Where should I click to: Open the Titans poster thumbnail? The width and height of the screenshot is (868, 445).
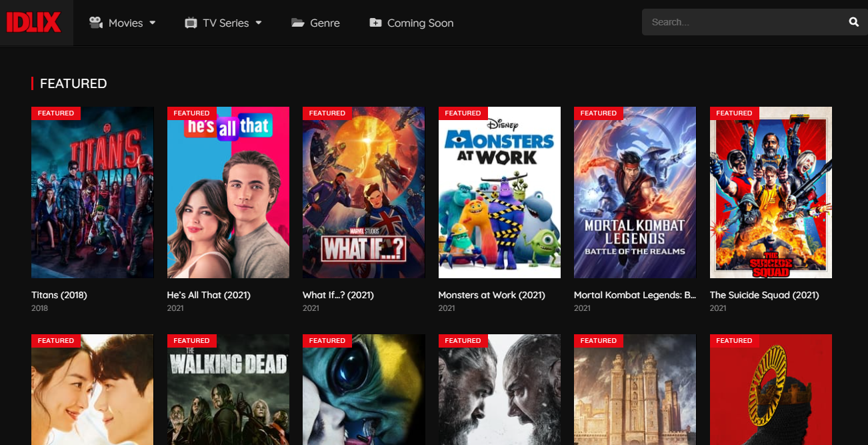tap(93, 192)
